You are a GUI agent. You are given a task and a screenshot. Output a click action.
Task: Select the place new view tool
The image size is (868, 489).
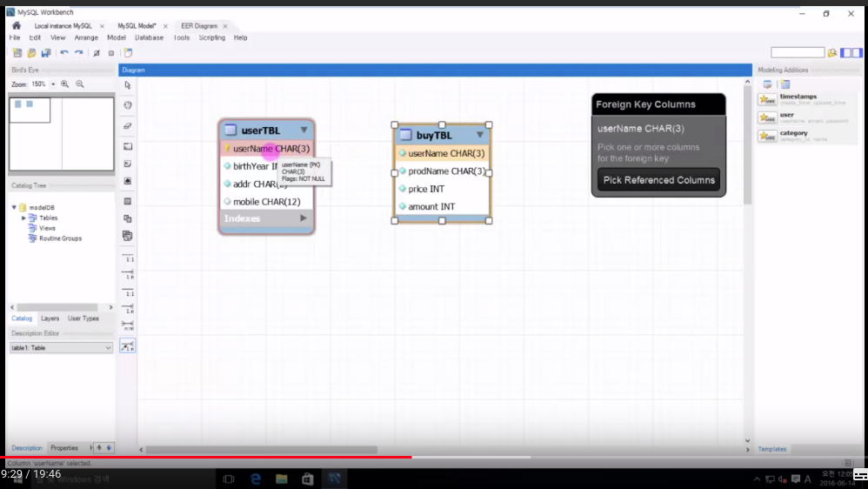coord(128,218)
